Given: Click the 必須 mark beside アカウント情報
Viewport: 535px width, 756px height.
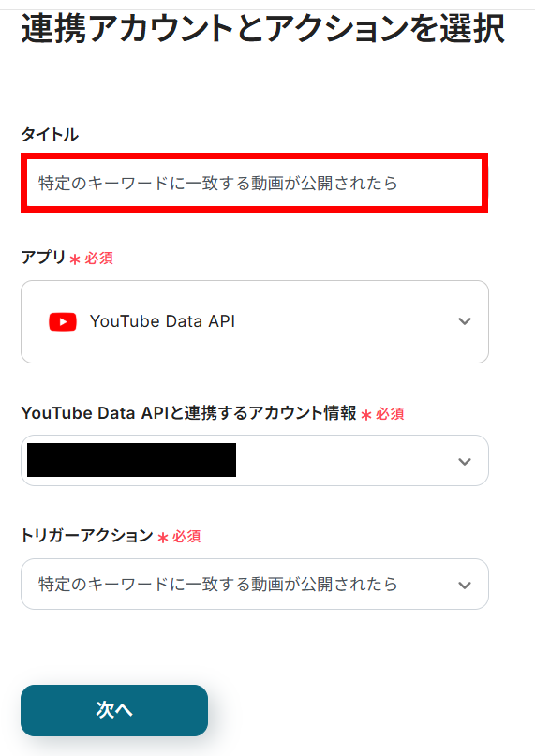Looking at the screenshot, I should coord(390,414).
